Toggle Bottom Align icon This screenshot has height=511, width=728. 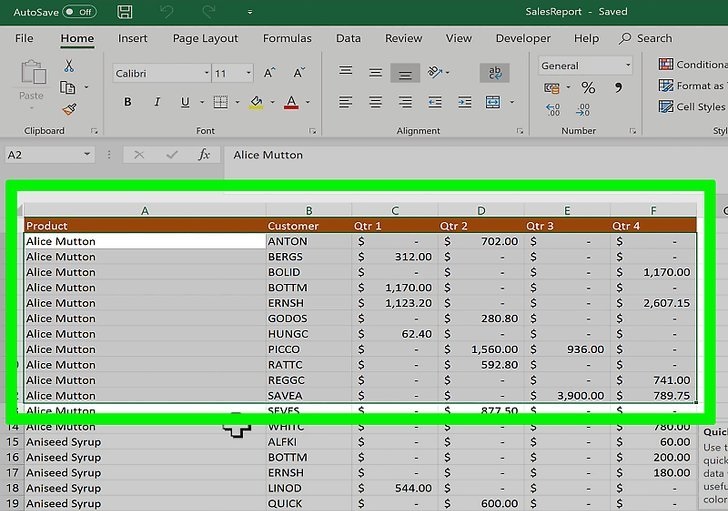pyautogui.click(x=405, y=73)
